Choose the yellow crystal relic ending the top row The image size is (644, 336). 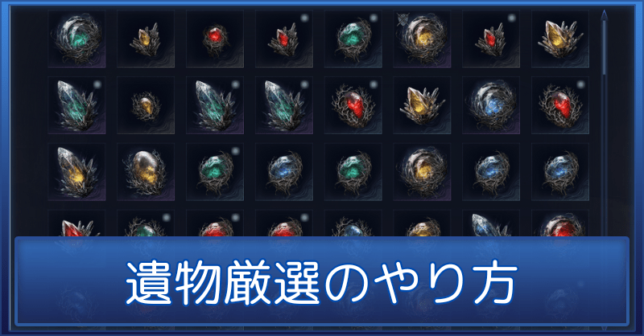pos(559,39)
